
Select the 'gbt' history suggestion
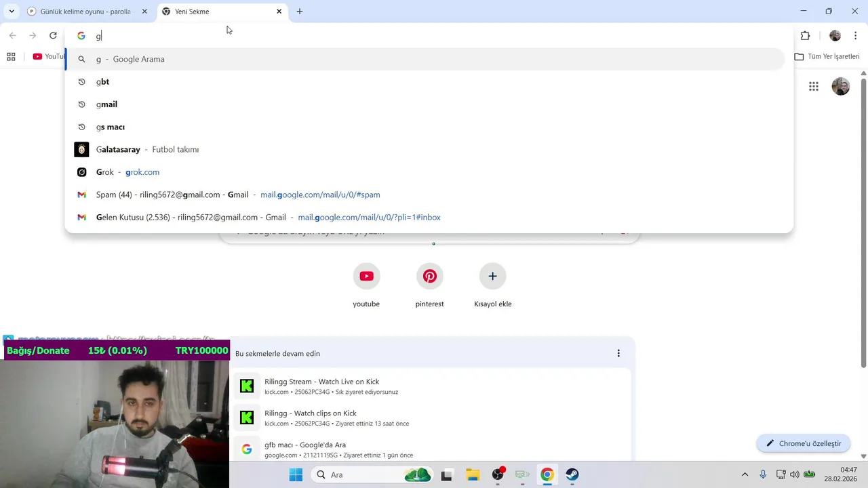coord(425,81)
